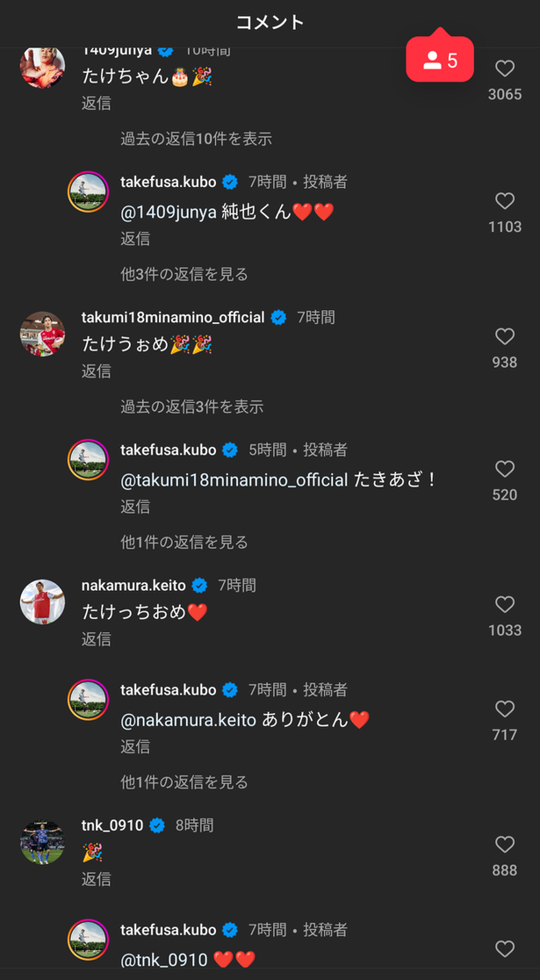540x980 pixels.
Task: Like takumi18minamino_official's comment
Action: [504, 336]
